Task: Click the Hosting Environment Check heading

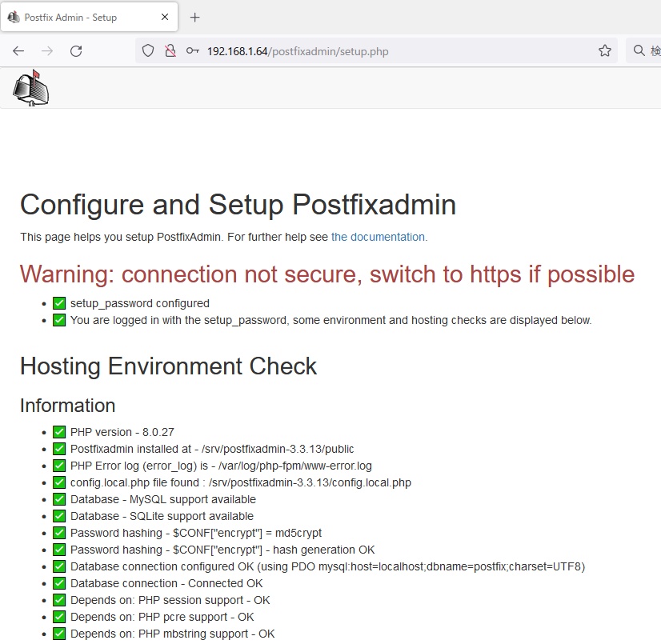Action: [168, 366]
